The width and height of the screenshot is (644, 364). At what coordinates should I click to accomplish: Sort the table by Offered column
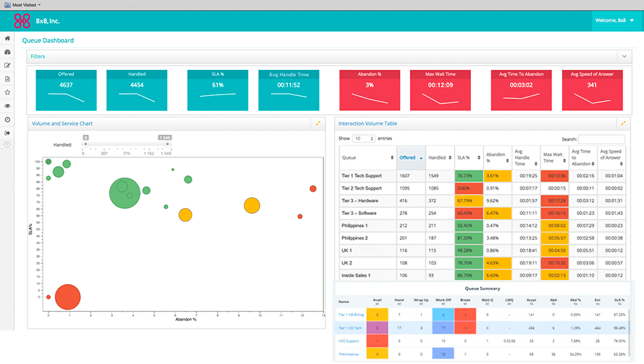pyautogui.click(x=411, y=158)
